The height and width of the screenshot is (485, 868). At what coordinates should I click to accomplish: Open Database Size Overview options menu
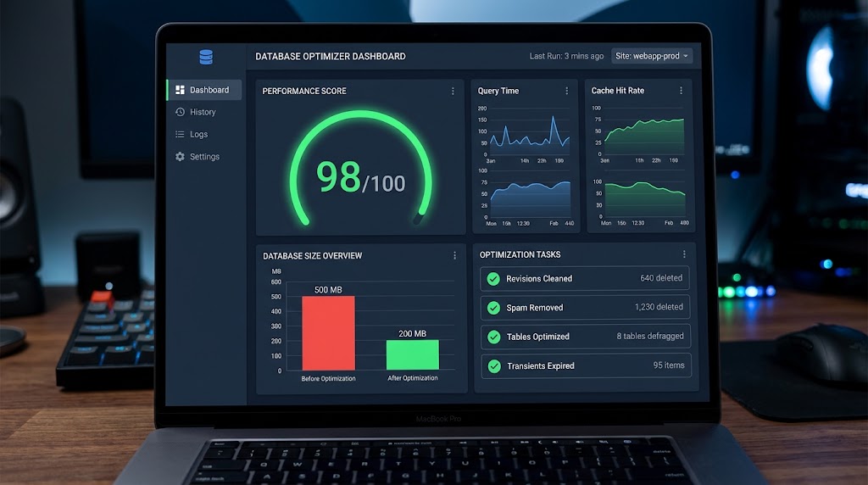coord(454,255)
